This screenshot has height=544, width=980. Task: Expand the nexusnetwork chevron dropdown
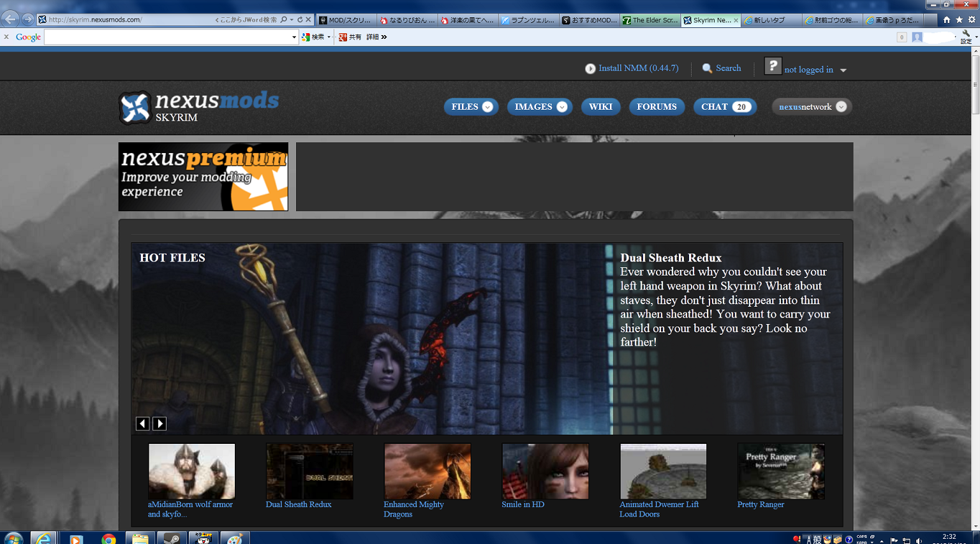coord(841,107)
